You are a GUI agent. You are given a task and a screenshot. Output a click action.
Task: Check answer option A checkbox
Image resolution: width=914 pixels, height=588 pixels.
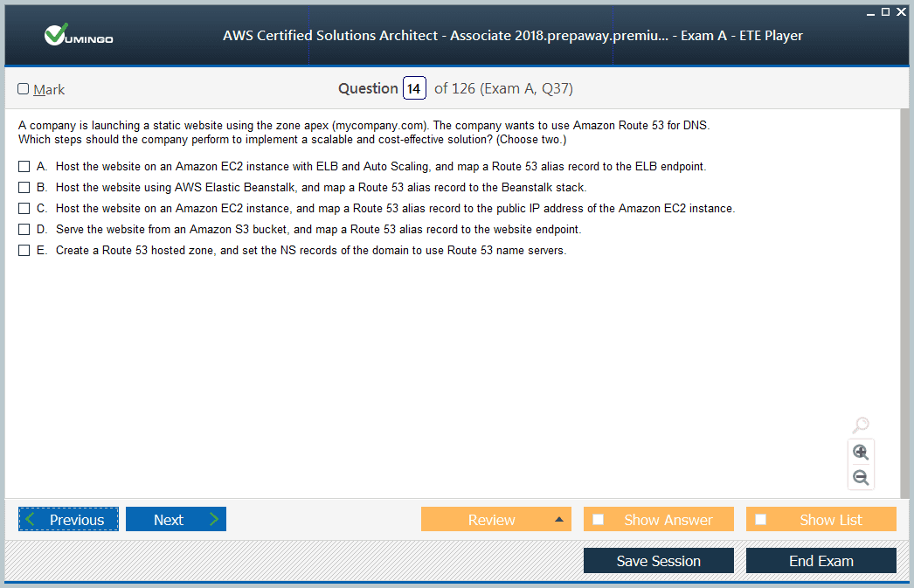point(24,167)
